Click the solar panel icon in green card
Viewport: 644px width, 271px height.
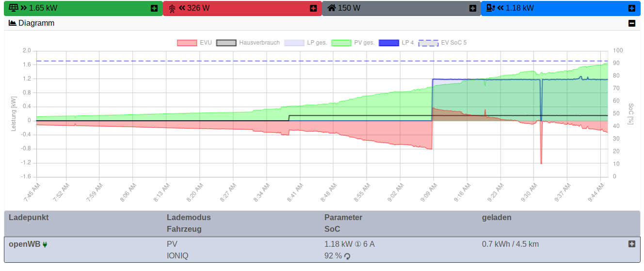pos(14,8)
